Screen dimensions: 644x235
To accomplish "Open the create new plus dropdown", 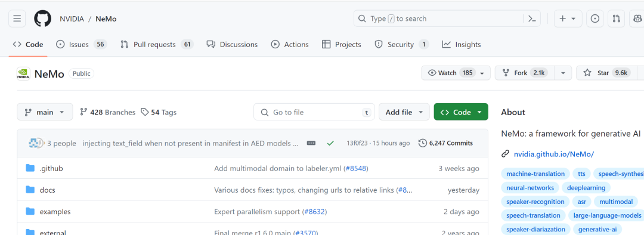I will click(x=568, y=19).
